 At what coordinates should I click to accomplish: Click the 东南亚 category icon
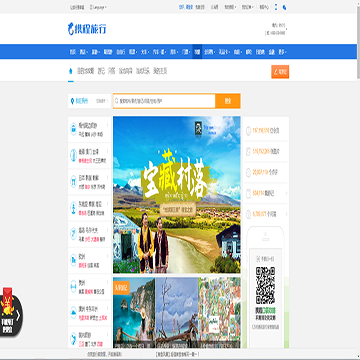tap(73, 208)
